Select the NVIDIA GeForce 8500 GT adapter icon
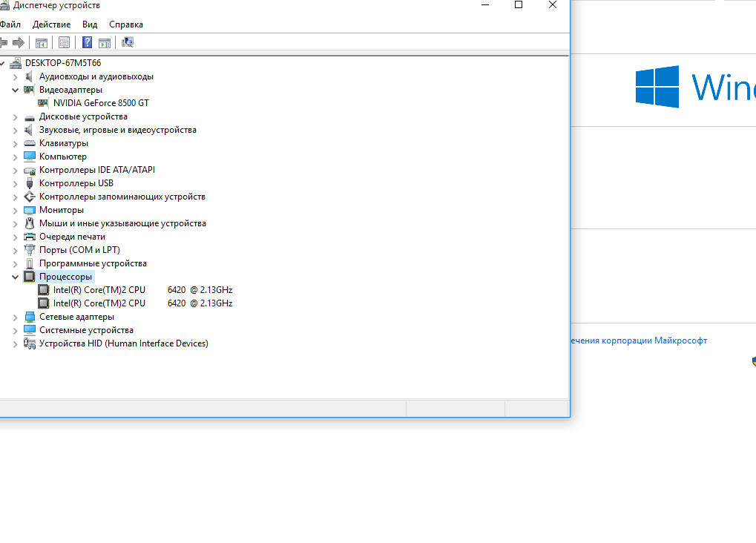756x543 pixels. (x=43, y=103)
